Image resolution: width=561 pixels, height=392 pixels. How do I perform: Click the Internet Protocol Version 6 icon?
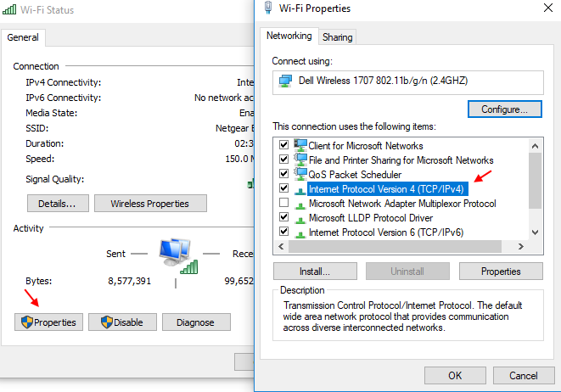pos(300,232)
